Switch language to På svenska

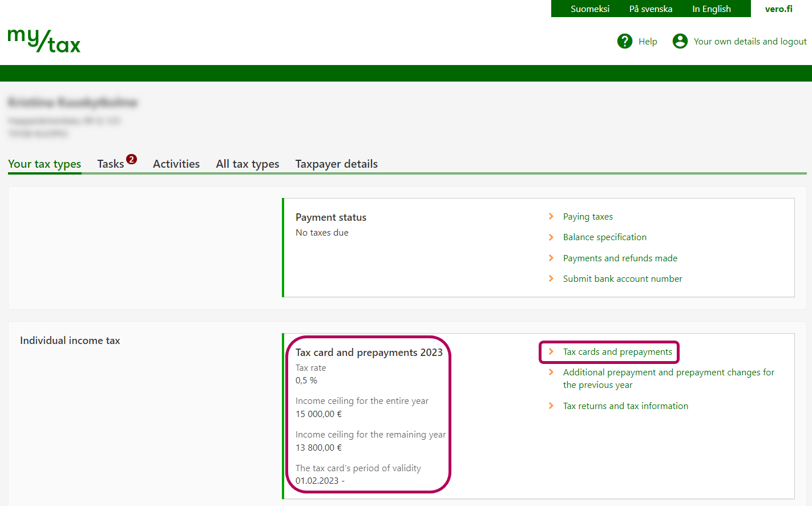tap(651, 9)
